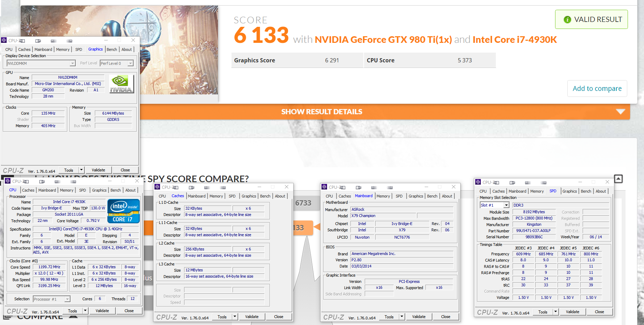Viewport: 644px width, 325px height.
Task: Click the Intel Core i7-4930K link
Action: click(515, 40)
